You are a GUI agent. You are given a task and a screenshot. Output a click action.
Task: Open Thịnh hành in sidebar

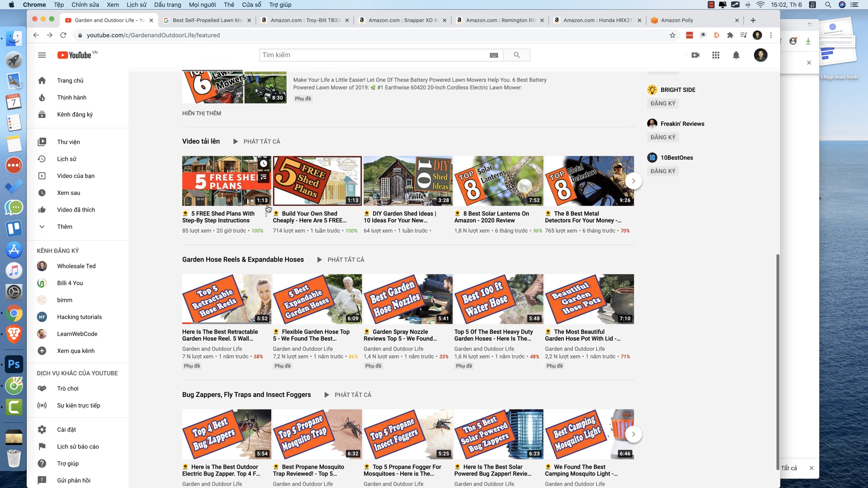pyautogui.click(x=72, y=97)
